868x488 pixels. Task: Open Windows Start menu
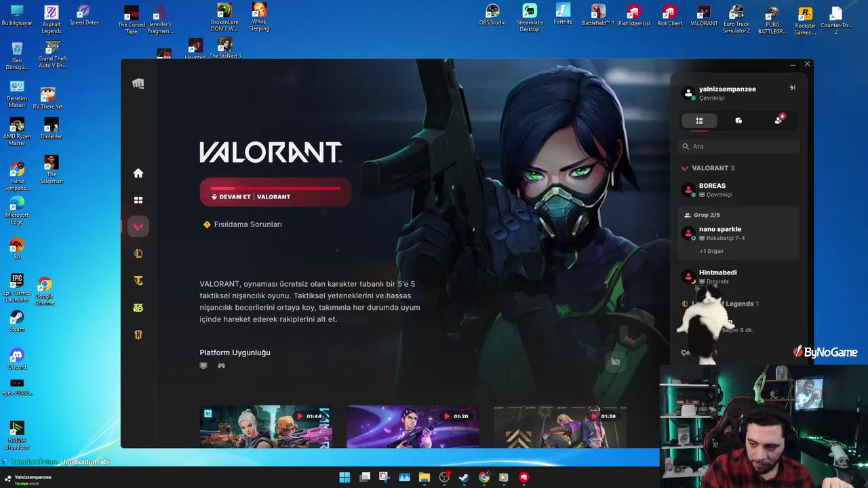344,477
